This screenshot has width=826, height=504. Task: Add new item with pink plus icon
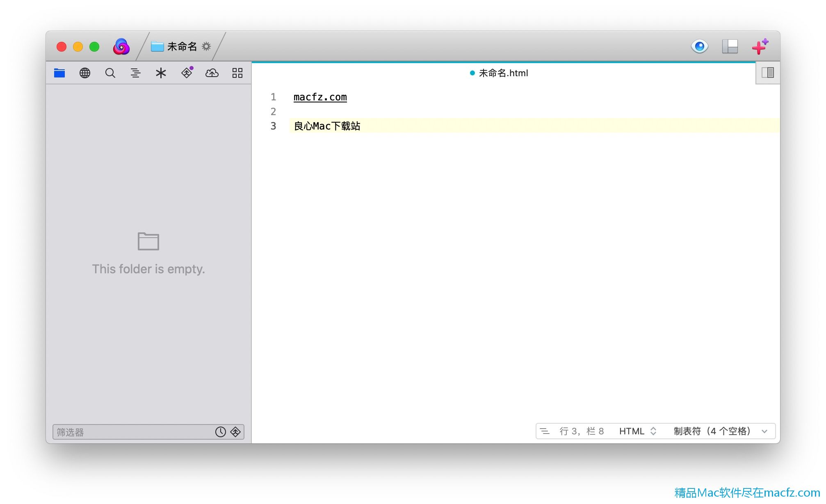tap(760, 46)
